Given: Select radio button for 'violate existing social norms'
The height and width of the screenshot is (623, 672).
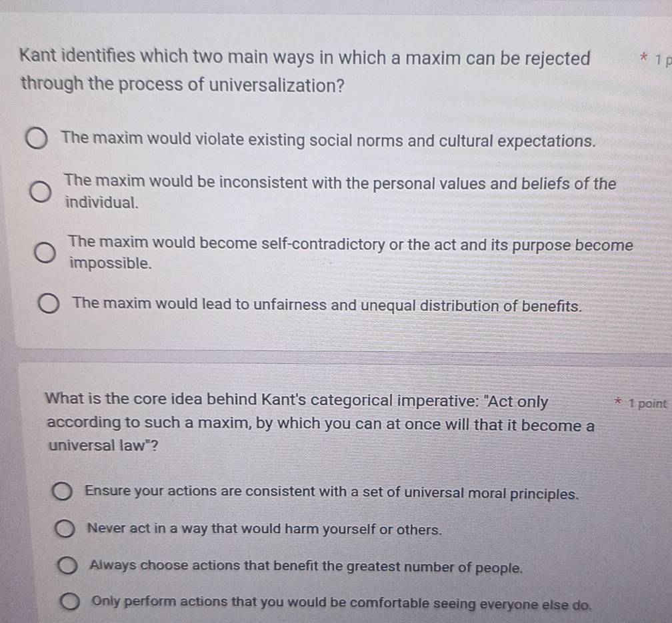Looking at the screenshot, I should 37,138.
